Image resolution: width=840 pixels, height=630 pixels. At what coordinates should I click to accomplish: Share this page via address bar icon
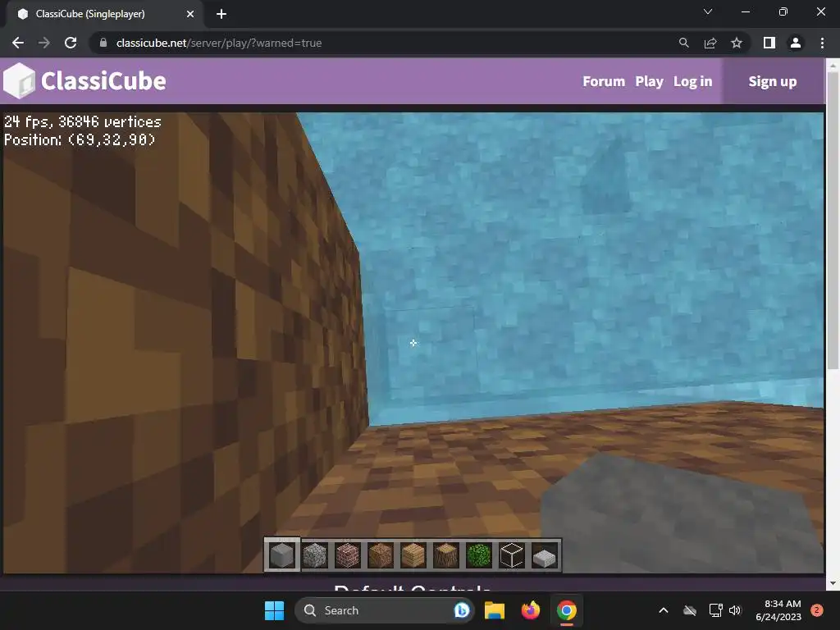(x=710, y=43)
